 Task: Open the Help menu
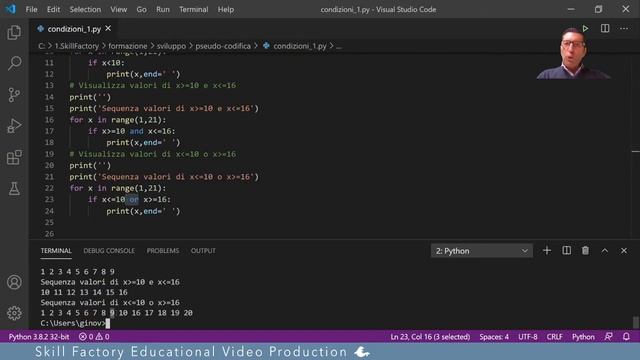tap(226, 9)
